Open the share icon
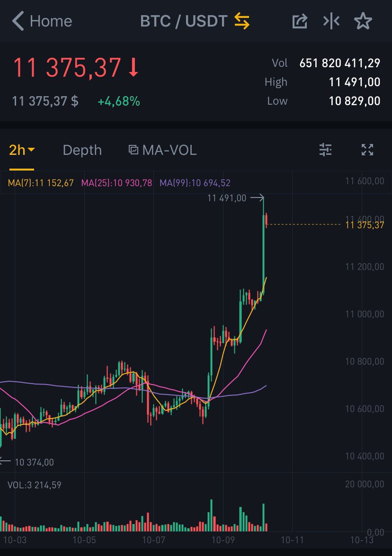The height and width of the screenshot is (556, 392). pyautogui.click(x=300, y=21)
